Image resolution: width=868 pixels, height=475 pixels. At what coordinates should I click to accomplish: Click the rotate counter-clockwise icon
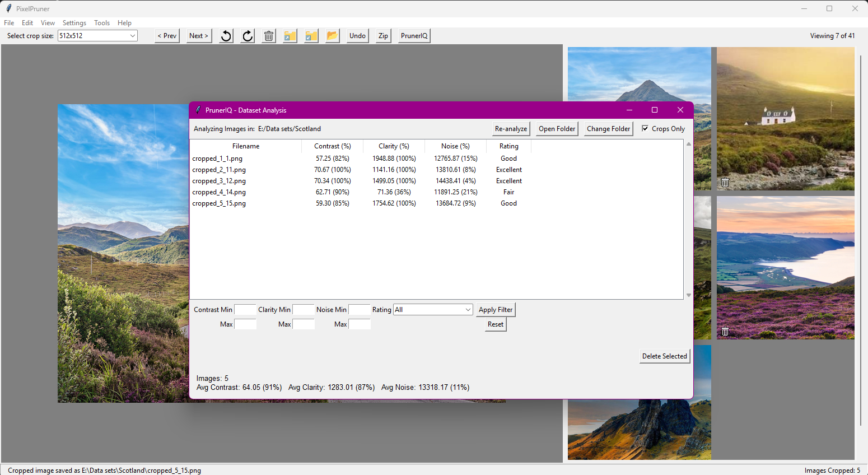(226, 36)
